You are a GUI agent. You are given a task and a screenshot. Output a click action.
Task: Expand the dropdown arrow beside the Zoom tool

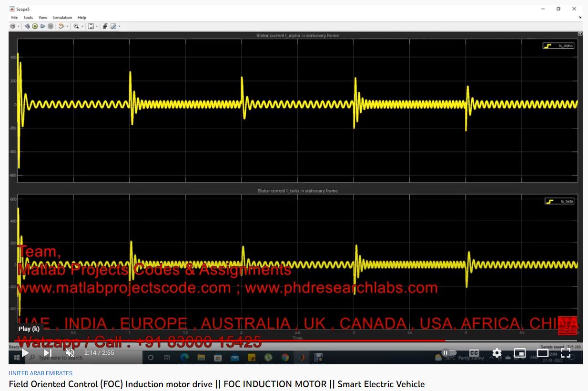[81, 26]
